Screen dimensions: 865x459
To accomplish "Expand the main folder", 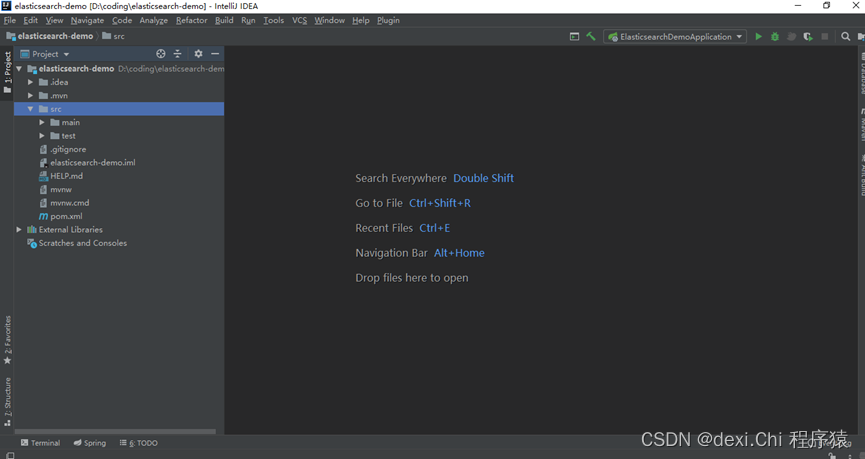I will click(x=42, y=122).
